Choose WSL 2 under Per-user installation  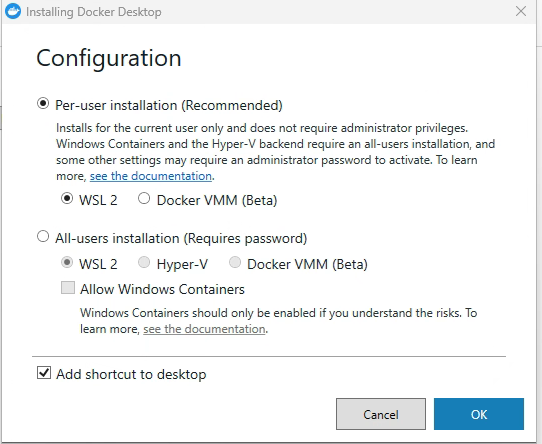tap(67, 198)
